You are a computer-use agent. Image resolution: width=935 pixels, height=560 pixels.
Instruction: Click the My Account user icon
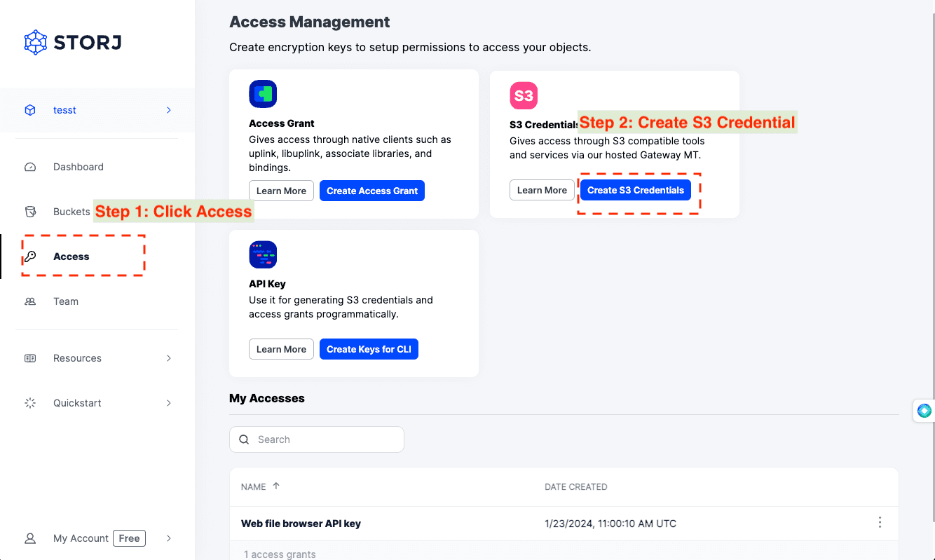(x=30, y=538)
